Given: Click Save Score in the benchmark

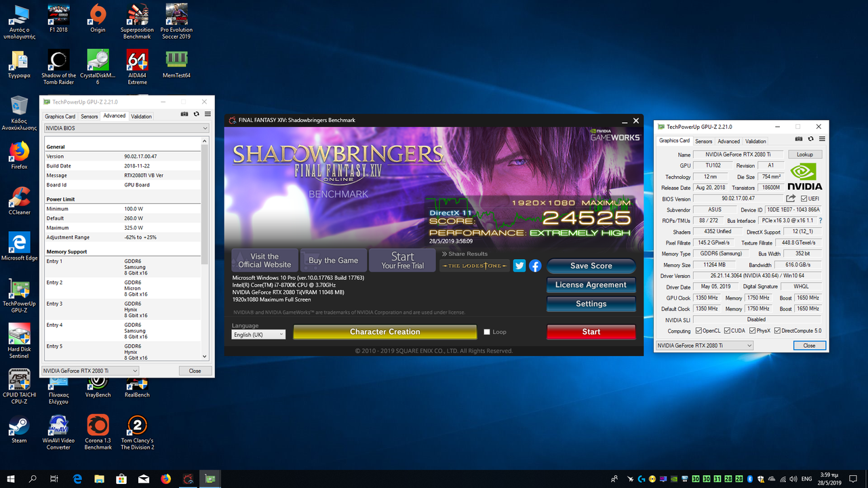Looking at the screenshot, I should coord(591,266).
